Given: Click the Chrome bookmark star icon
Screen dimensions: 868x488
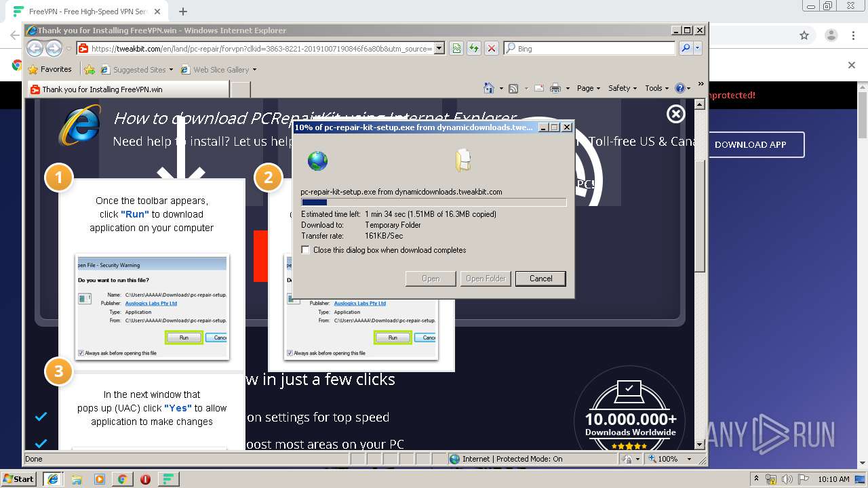Looking at the screenshot, I should pos(804,35).
